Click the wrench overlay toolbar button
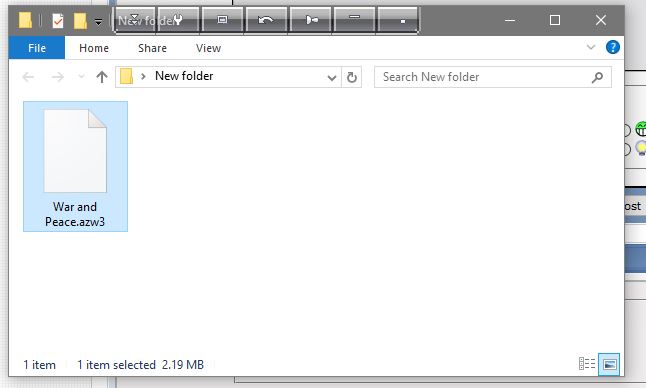Image resolution: width=646 pixels, height=388 pixels. tap(178, 20)
